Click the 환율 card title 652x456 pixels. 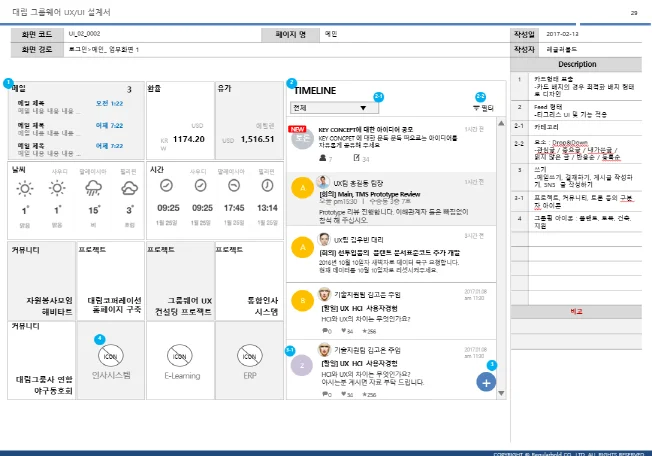[154, 88]
